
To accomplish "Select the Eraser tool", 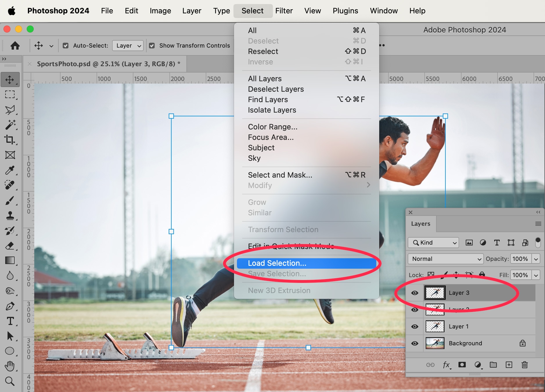I will pyautogui.click(x=10, y=245).
